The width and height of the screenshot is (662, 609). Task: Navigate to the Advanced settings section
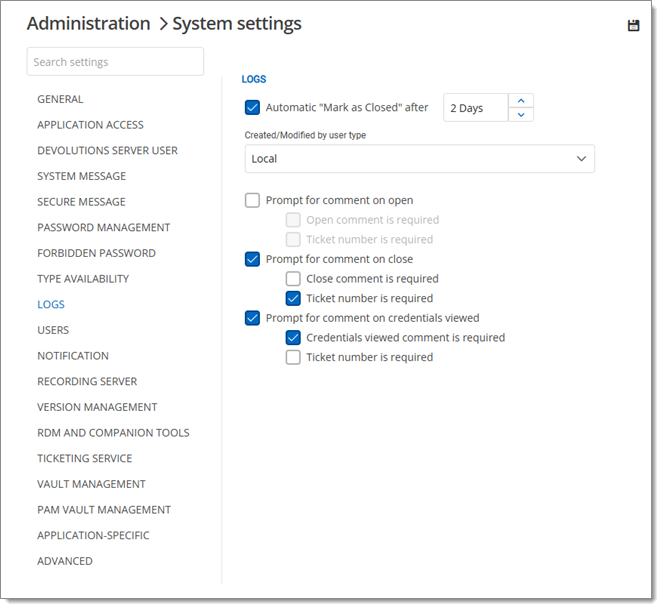(x=65, y=561)
